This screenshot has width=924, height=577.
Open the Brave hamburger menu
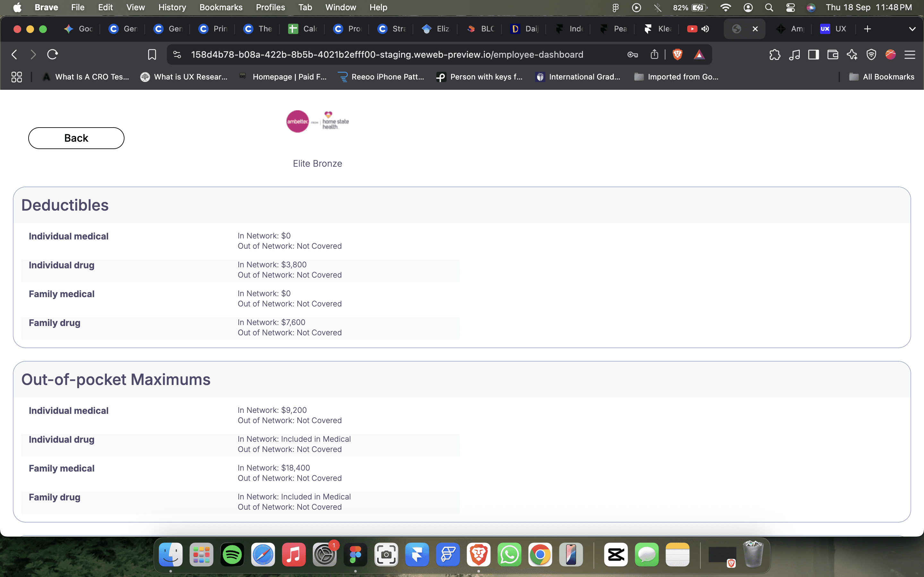click(x=910, y=54)
